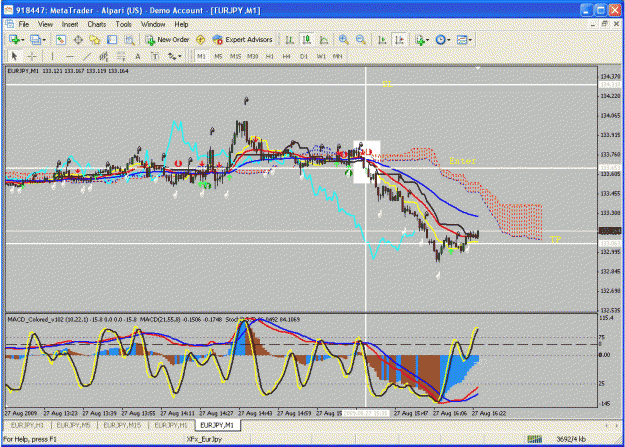The image size is (625, 447).
Task: Toggle chart shift icon
Action: (399, 39)
